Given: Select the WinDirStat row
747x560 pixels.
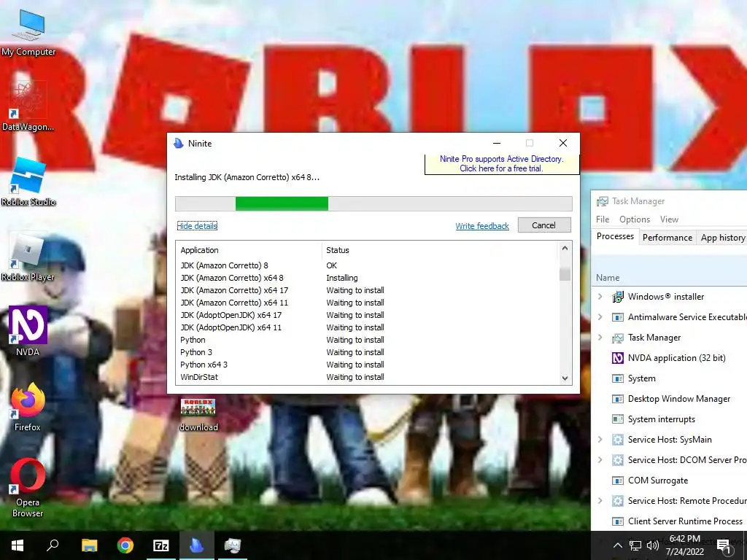Looking at the screenshot, I should 368,377.
